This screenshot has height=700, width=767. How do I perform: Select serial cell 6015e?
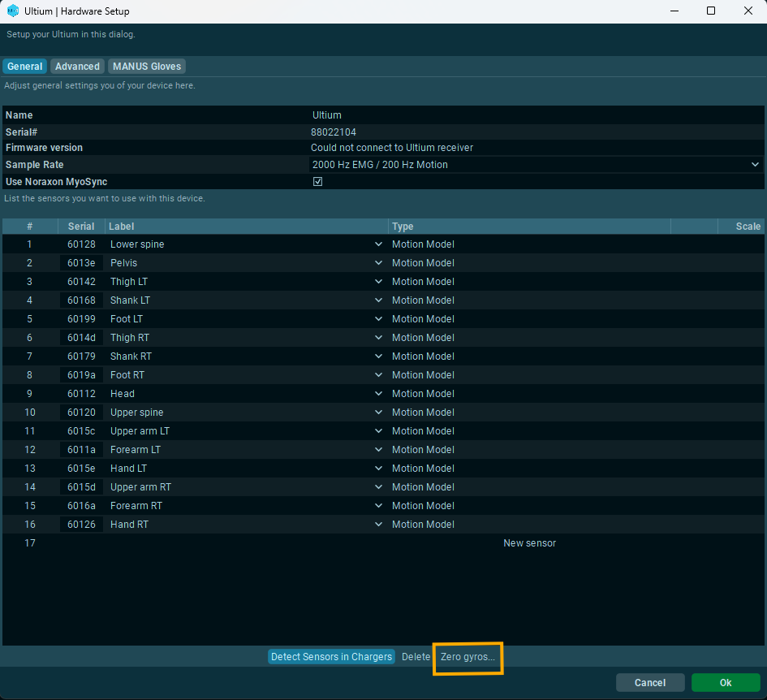[x=81, y=469]
